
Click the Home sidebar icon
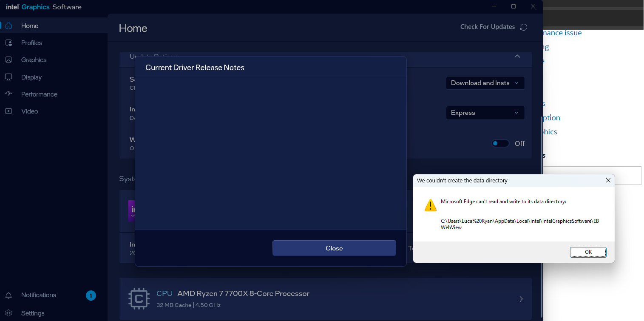coord(9,26)
